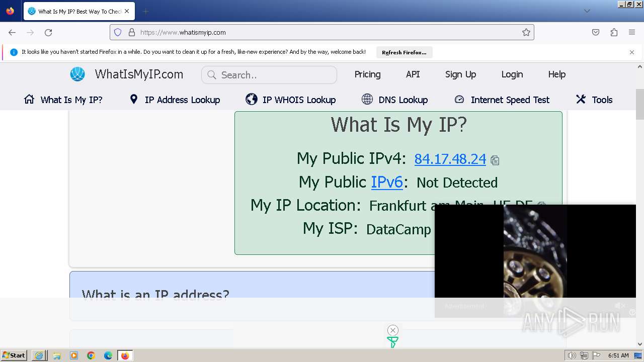Click the vertical page scrollbar

(640, 105)
